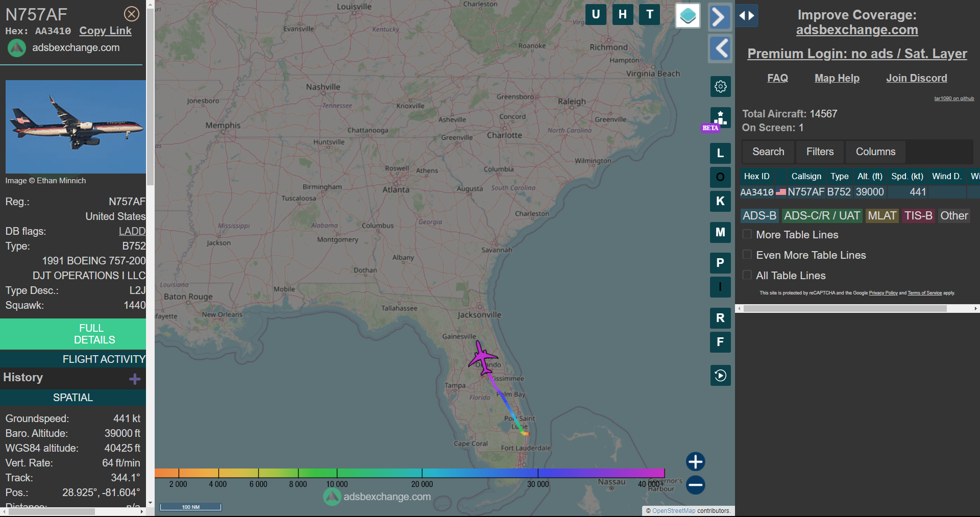Open Premium Login link
This screenshot has width=980, height=517.
point(857,54)
